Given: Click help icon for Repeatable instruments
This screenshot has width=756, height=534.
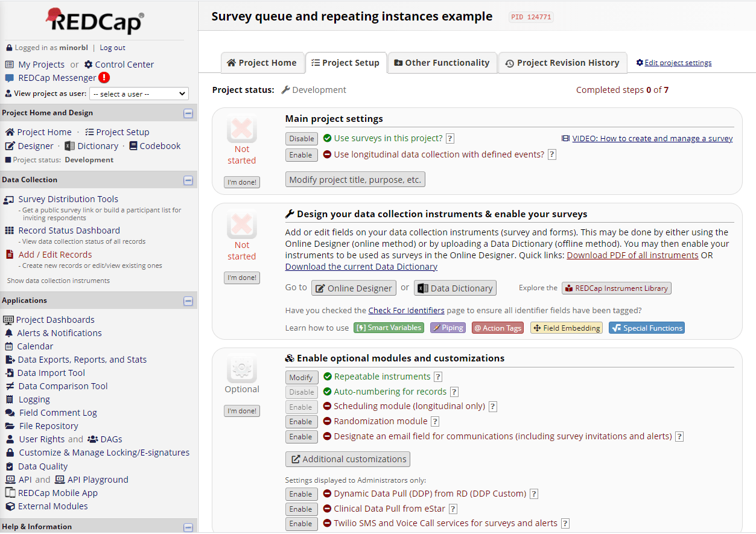Looking at the screenshot, I should pos(438,377).
